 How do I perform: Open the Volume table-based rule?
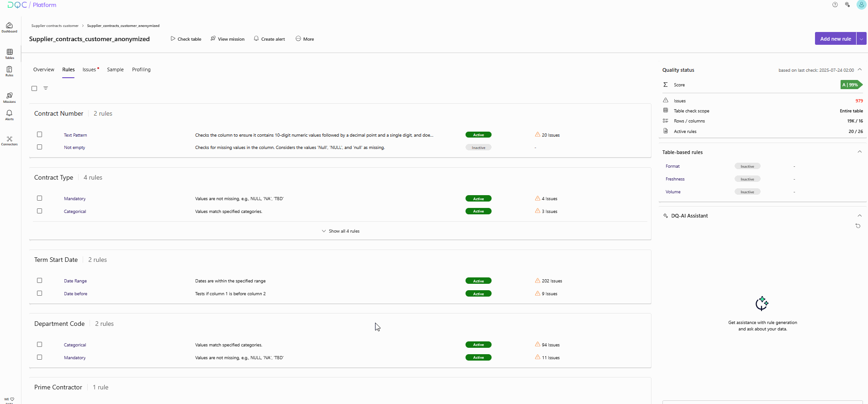tap(673, 192)
